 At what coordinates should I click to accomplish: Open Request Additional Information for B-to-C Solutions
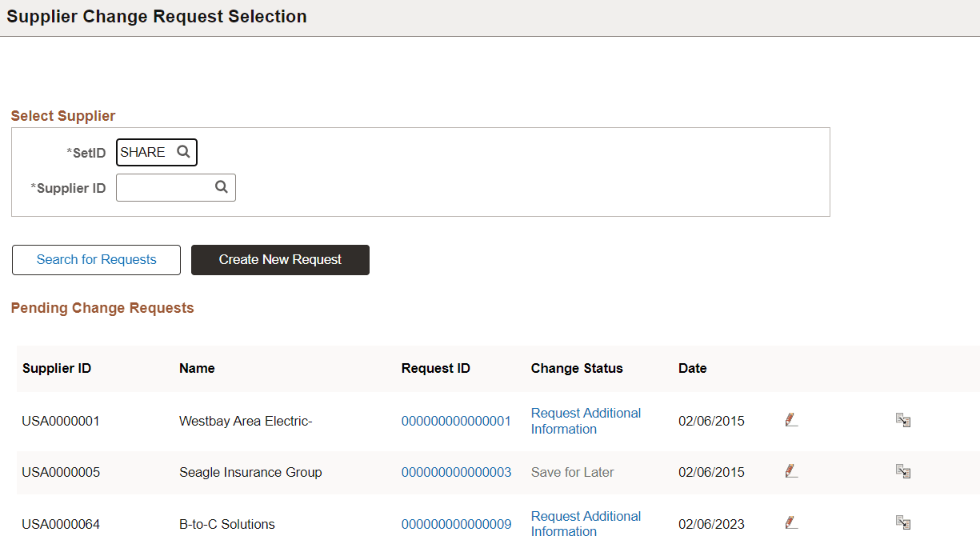[585, 523]
